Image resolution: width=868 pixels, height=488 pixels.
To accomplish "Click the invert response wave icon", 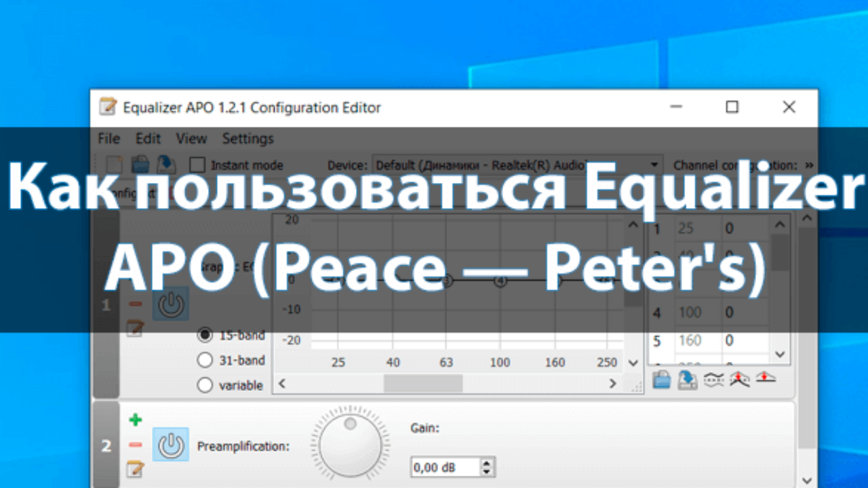I will coord(713,380).
